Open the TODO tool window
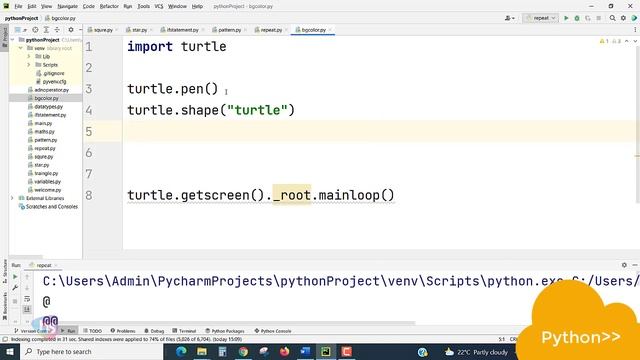Viewport: 640px width, 360px height. pos(92,331)
